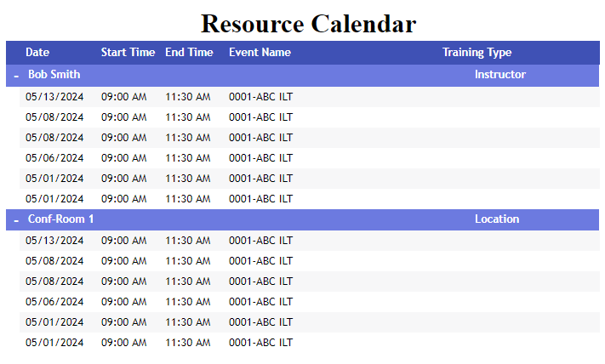
Task: Click end time in Bob Smith's 05/06/2024 row
Action: [x=187, y=158]
